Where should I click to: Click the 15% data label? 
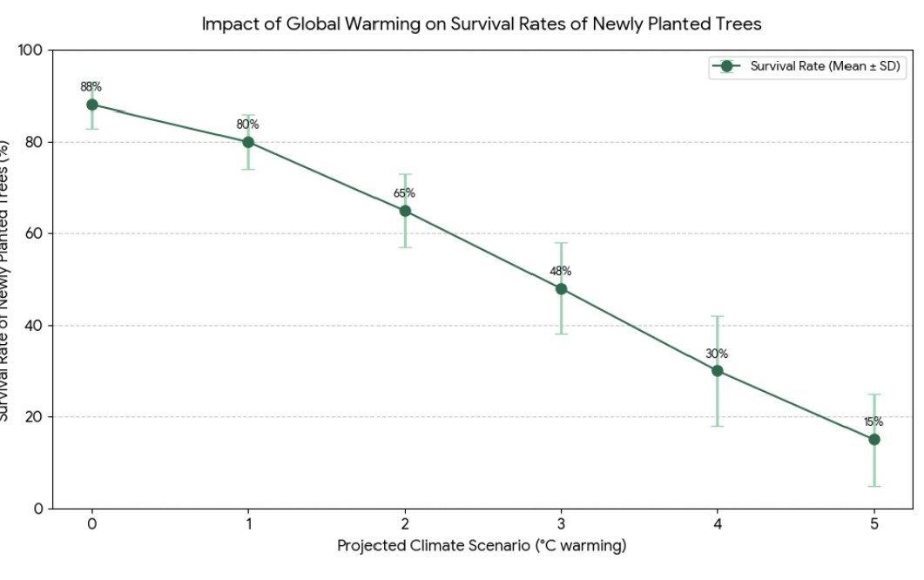tap(873, 422)
